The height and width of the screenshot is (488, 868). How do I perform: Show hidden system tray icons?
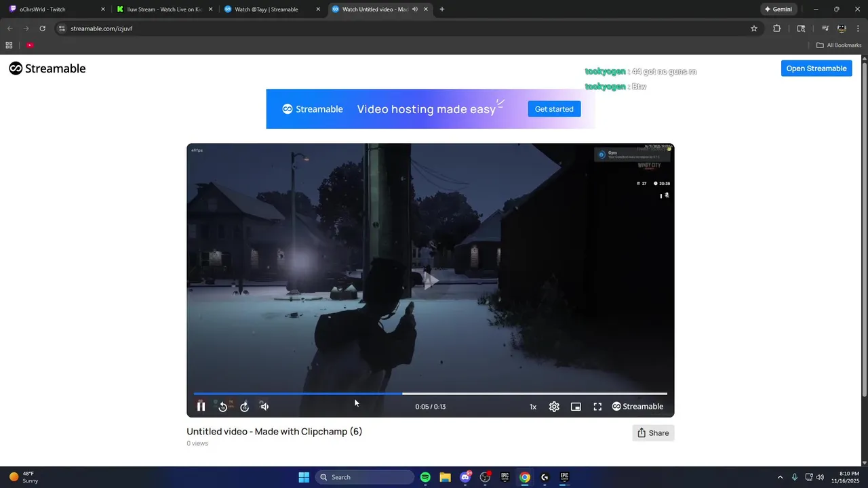pyautogui.click(x=780, y=477)
